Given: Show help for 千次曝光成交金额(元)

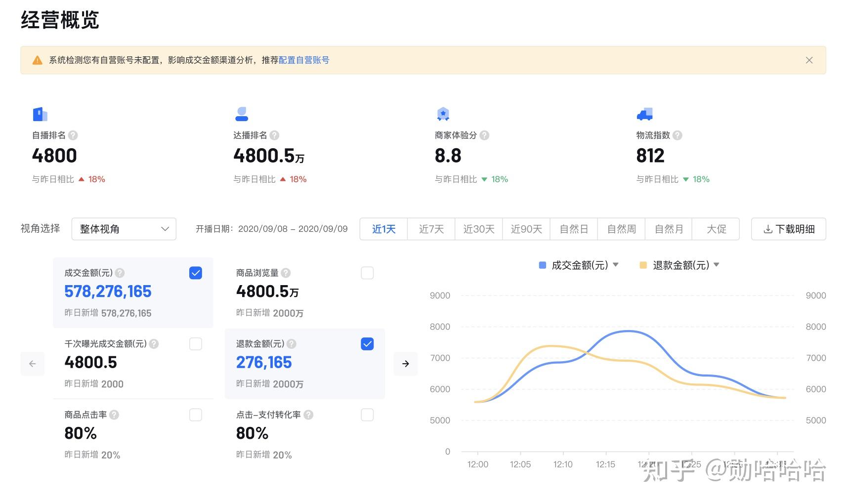Looking at the screenshot, I should 154,344.
